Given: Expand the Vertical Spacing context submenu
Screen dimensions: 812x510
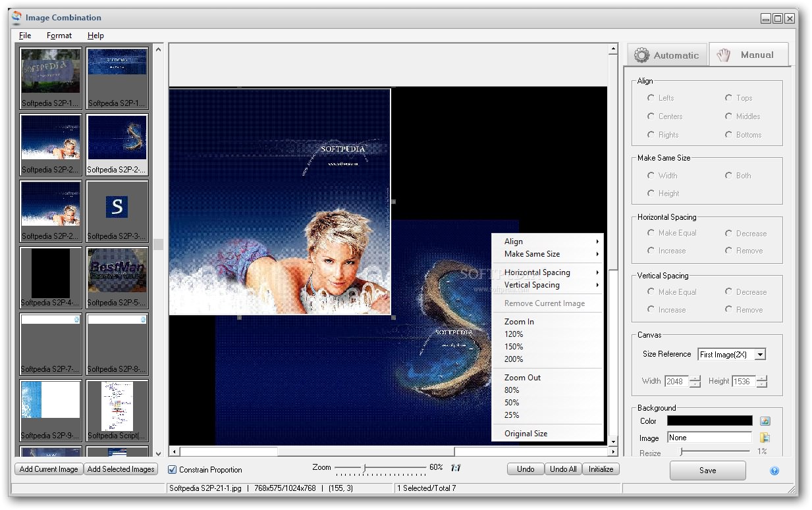Looking at the screenshot, I should pyautogui.click(x=548, y=285).
